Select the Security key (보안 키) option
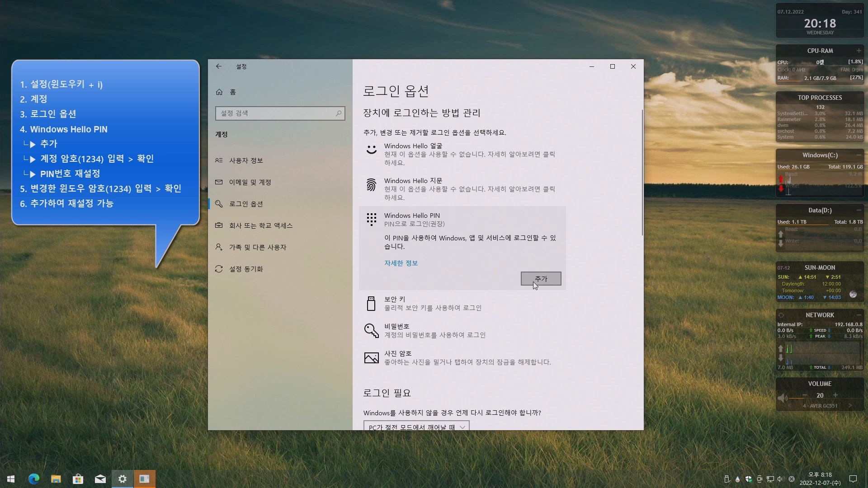 [x=395, y=300]
